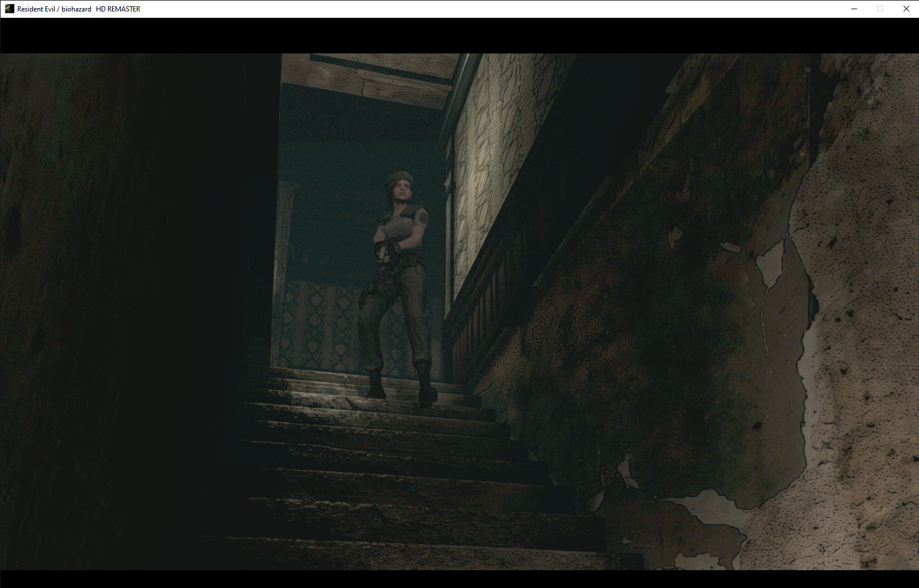Click the window title 'Resident Evil / biohazard HD REMASTER'
Image resolution: width=919 pixels, height=588 pixels.
(x=79, y=9)
